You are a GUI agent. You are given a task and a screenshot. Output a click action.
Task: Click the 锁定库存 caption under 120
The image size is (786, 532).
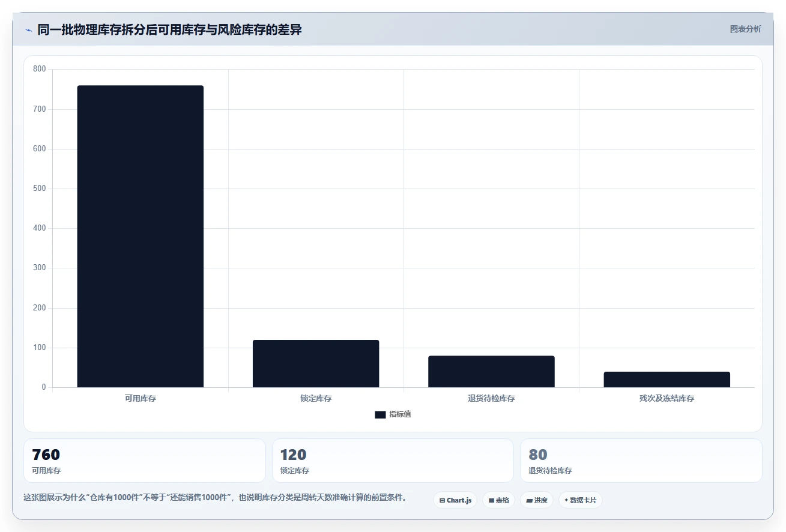(x=295, y=471)
